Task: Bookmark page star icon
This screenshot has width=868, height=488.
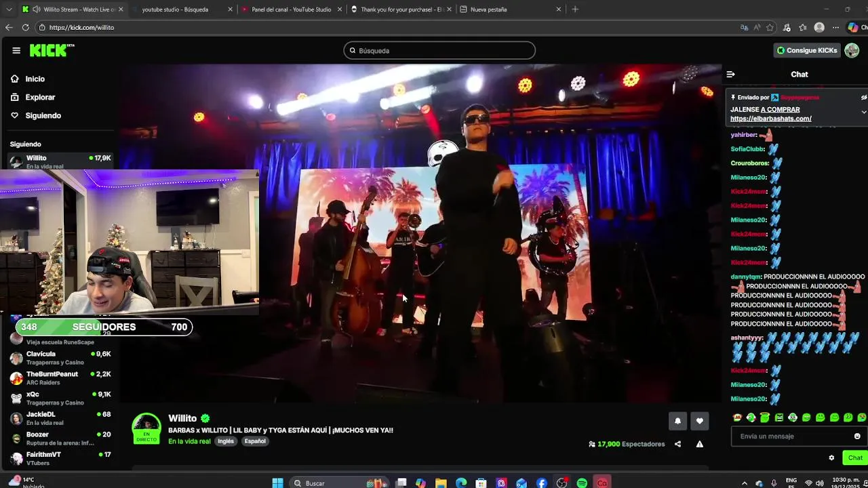Action: click(x=770, y=28)
